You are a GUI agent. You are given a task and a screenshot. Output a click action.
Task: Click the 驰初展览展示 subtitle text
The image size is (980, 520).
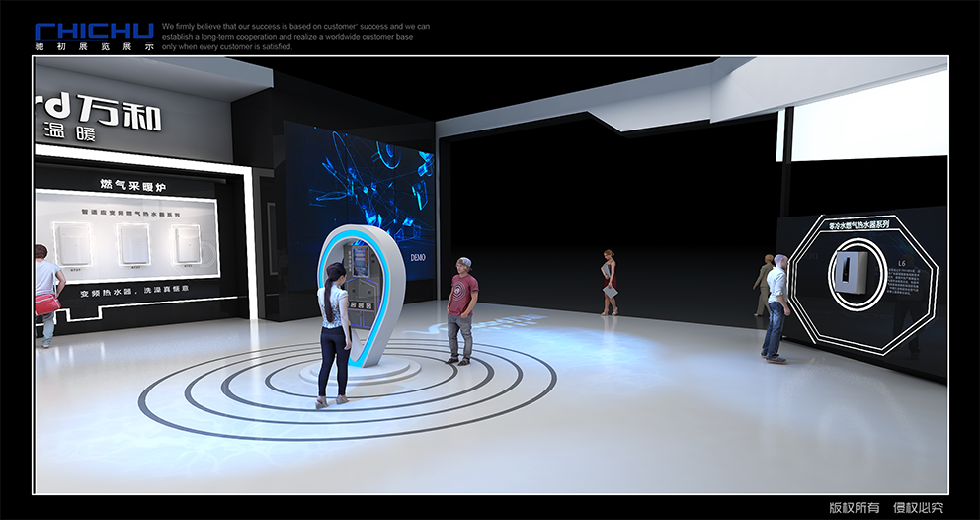(95, 46)
